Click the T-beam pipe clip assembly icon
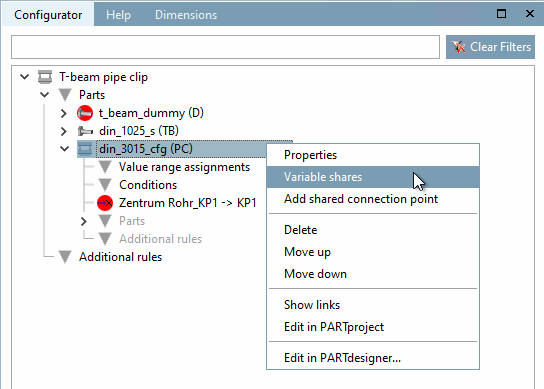The width and height of the screenshot is (544, 389). tap(45, 77)
